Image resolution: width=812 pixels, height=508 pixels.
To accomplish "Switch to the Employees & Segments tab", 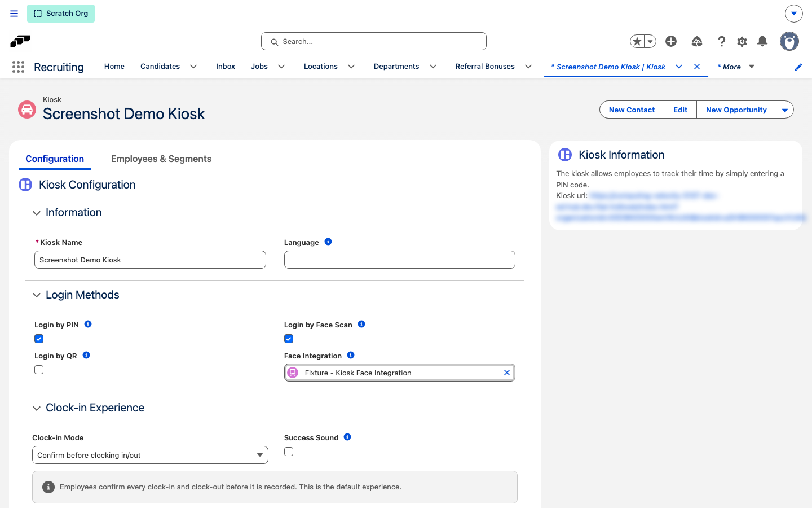I will pyautogui.click(x=161, y=159).
